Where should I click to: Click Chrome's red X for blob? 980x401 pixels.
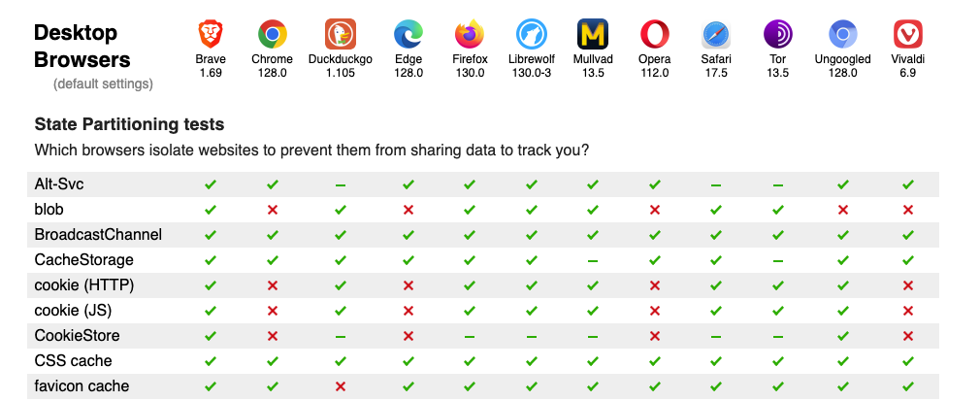[x=273, y=210]
